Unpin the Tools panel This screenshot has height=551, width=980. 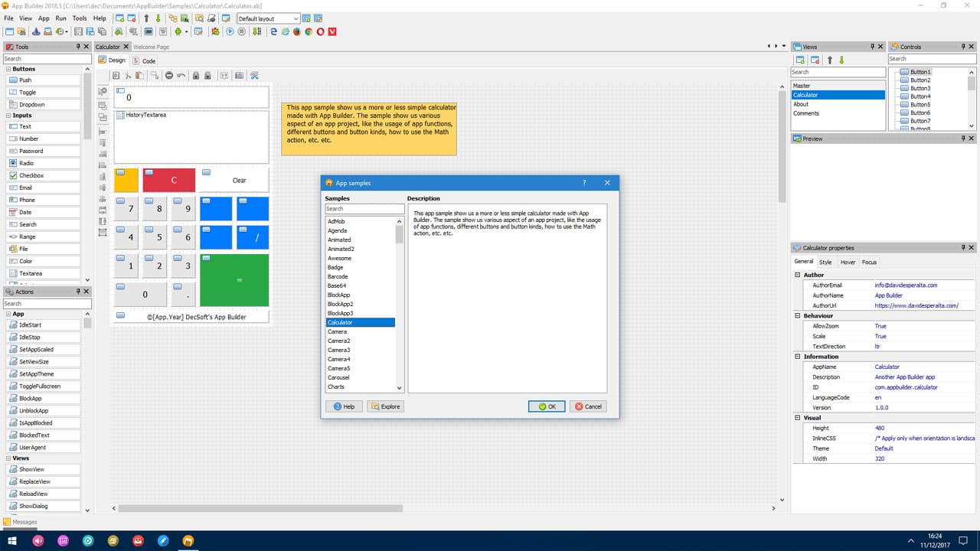pyautogui.click(x=77, y=46)
